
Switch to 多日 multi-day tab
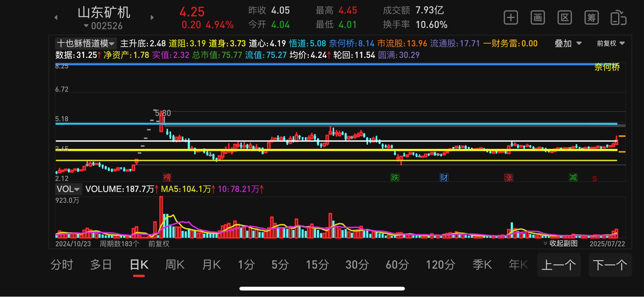point(101,265)
